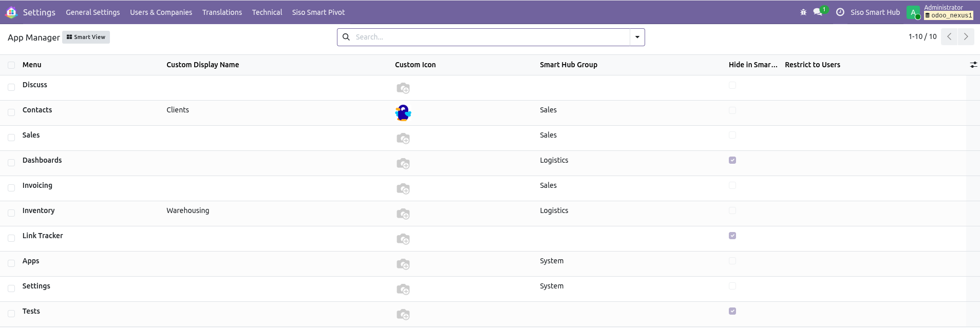The image size is (980, 328).
Task: Open the Link Tracker menu row
Action: (x=43, y=236)
